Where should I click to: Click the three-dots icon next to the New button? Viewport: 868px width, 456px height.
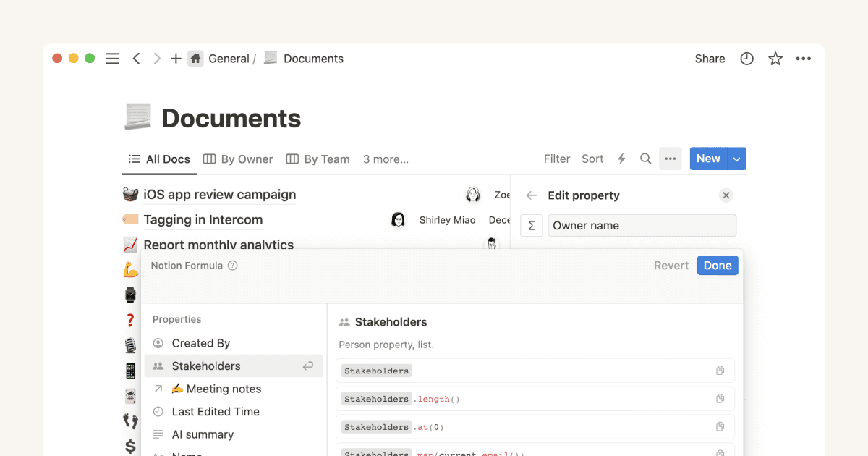click(x=670, y=159)
